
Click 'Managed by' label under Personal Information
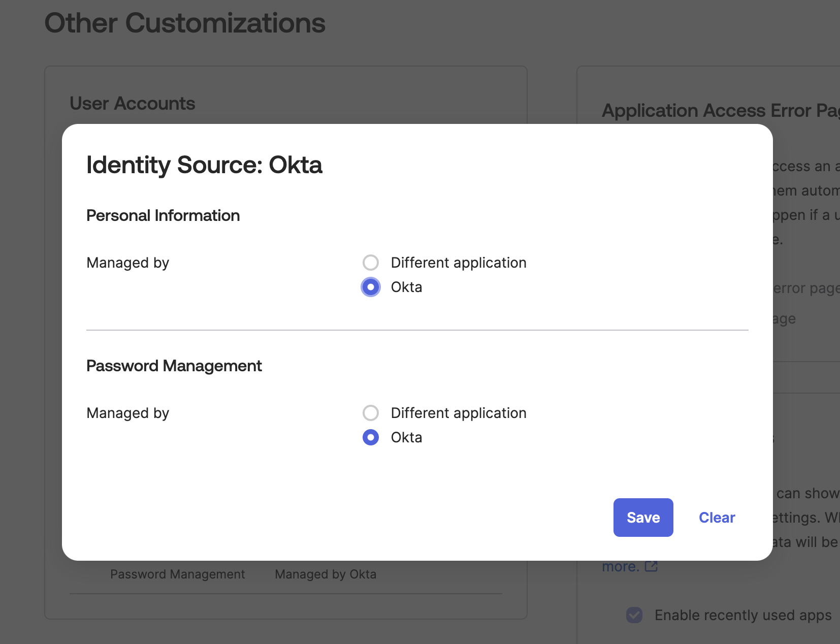tap(127, 263)
